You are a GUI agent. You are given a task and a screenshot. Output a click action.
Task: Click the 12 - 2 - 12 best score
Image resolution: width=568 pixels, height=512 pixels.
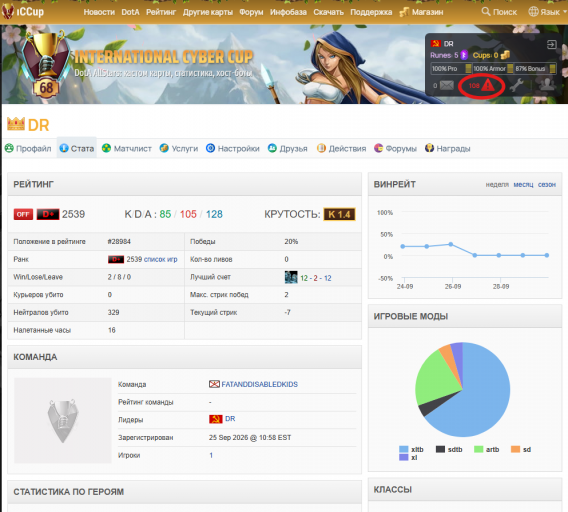point(316,278)
